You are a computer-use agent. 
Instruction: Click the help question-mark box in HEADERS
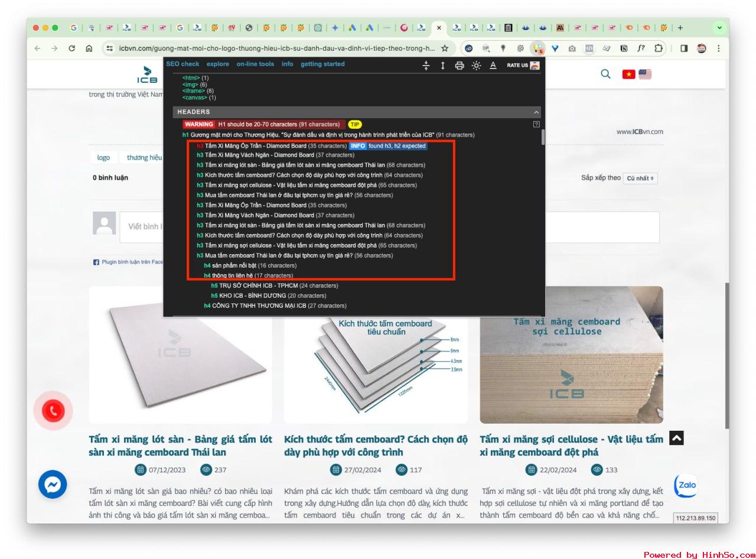click(x=536, y=124)
